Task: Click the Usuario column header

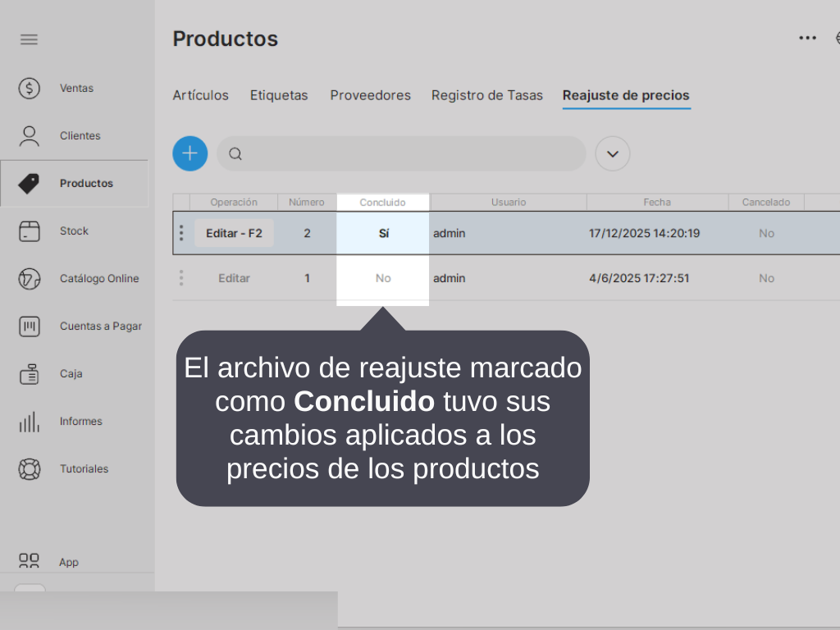Action: pyautogui.click(x=509, y=202)
